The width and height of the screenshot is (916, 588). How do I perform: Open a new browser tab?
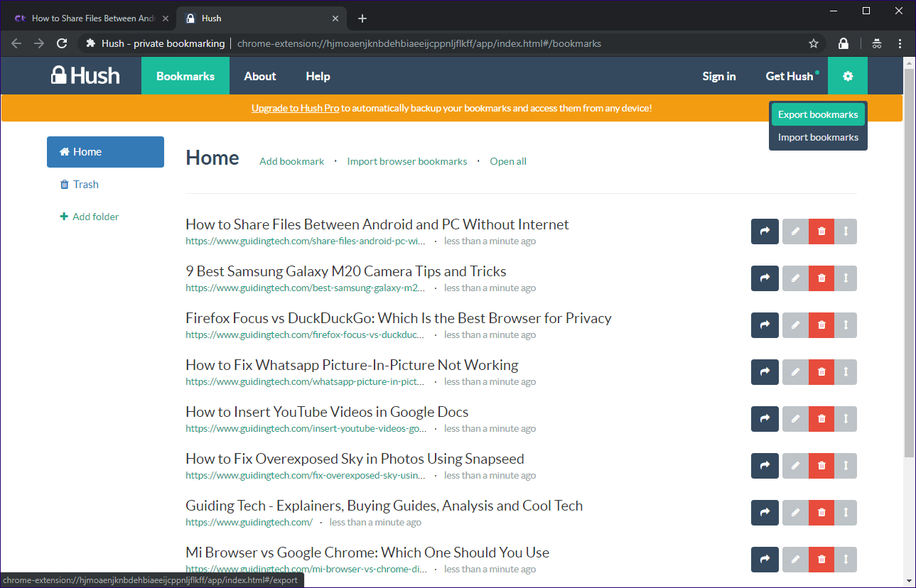pos(362,18)
